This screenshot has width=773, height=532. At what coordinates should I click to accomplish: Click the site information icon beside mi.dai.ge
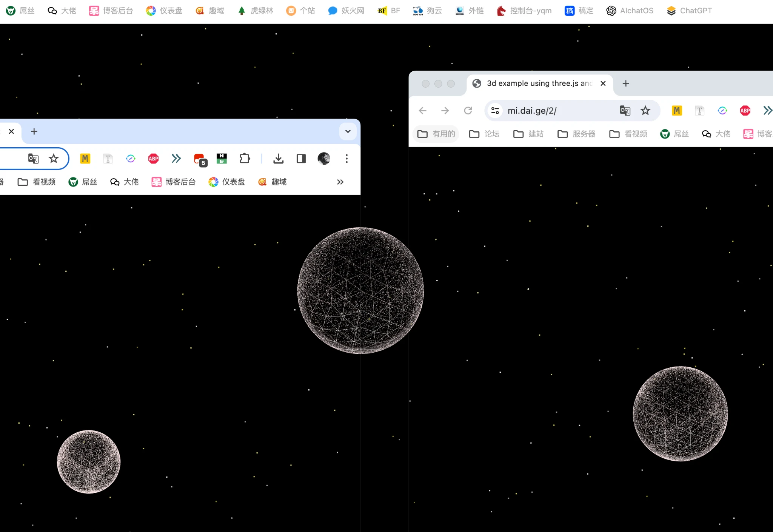click(x=495, y=111)
